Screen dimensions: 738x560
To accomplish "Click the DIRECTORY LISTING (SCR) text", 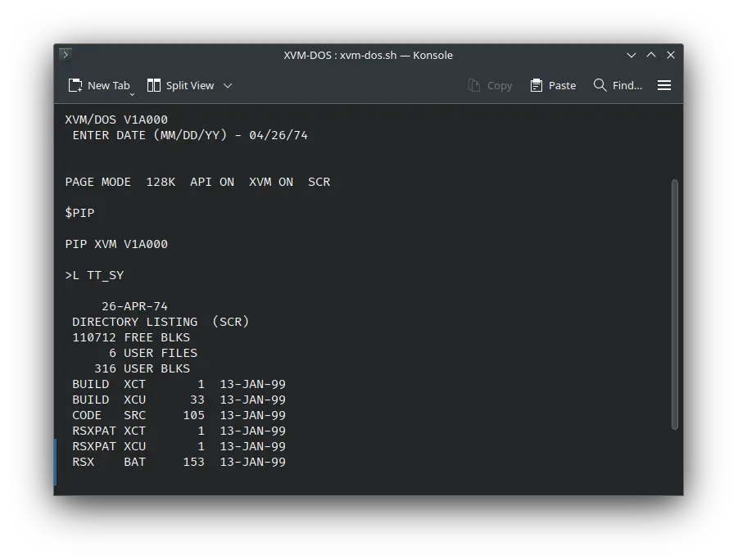I will tap(161, 321).
